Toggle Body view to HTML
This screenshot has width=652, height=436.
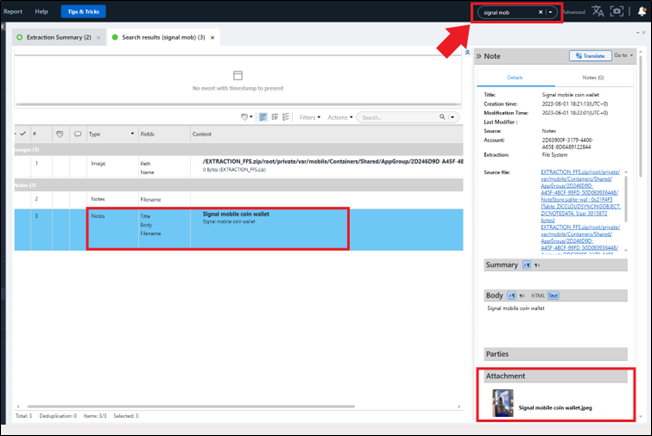[537, 296]
